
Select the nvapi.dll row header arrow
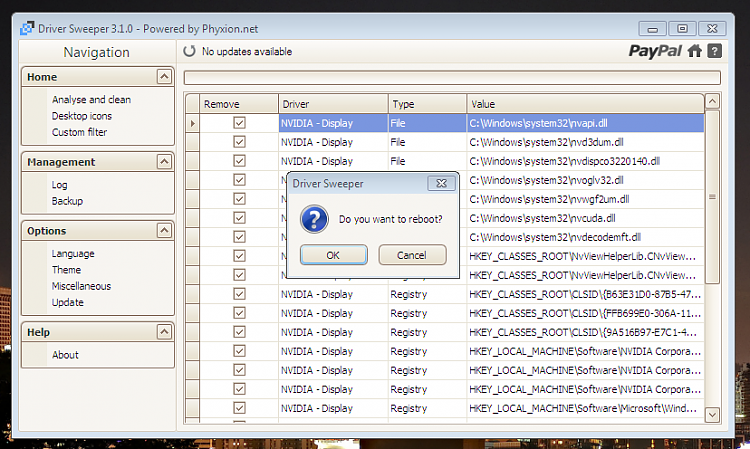coord(192,123)
